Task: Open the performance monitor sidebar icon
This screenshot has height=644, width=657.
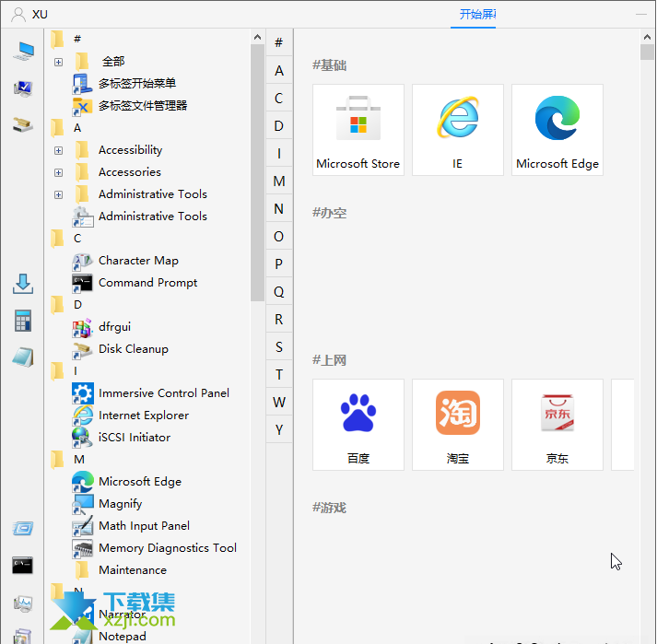Action: 23,603
